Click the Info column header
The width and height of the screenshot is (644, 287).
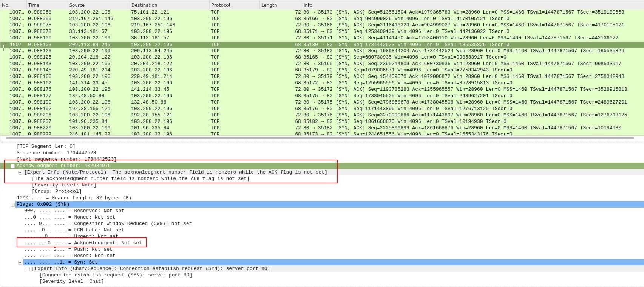point(308,5)
